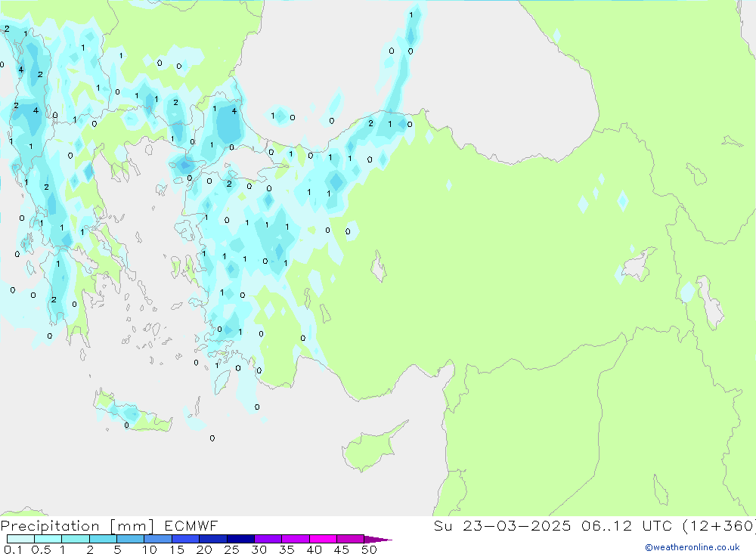
Task: Click the 40–45 mm magenta legend segment
Action: 323,539
